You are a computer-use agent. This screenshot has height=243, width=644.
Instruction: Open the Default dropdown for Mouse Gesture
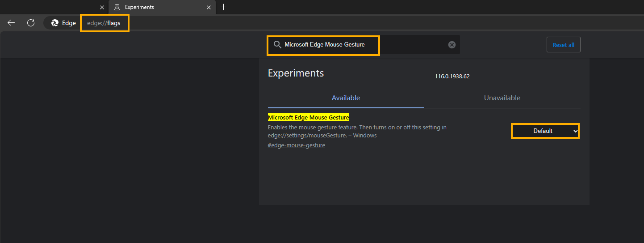(545, 131)
